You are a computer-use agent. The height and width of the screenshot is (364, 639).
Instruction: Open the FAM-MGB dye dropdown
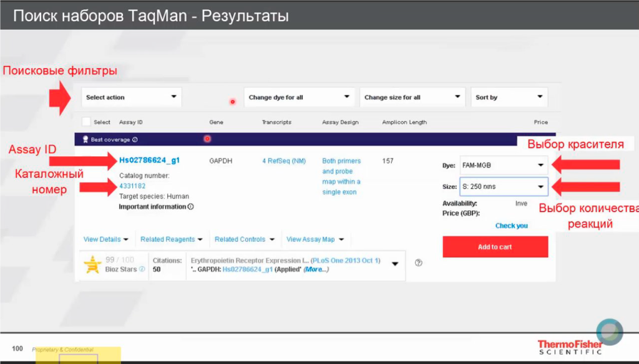[503, 165]
